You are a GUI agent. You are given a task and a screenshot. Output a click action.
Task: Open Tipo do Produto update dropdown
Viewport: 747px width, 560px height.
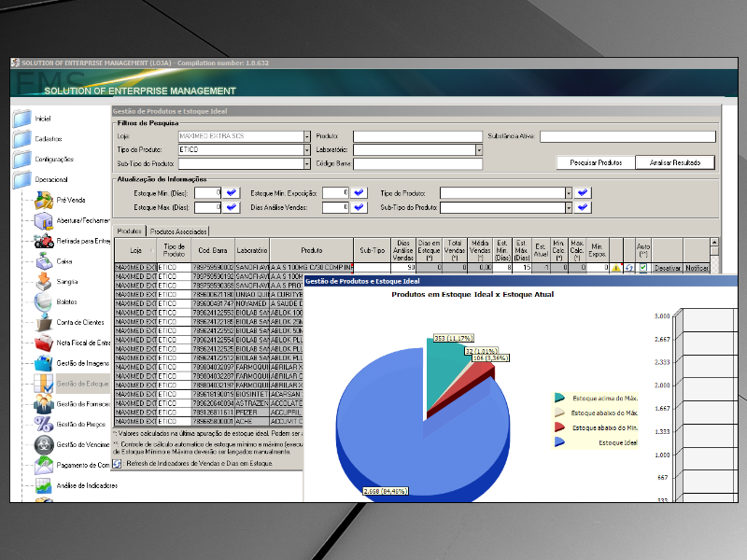point(569,193)
